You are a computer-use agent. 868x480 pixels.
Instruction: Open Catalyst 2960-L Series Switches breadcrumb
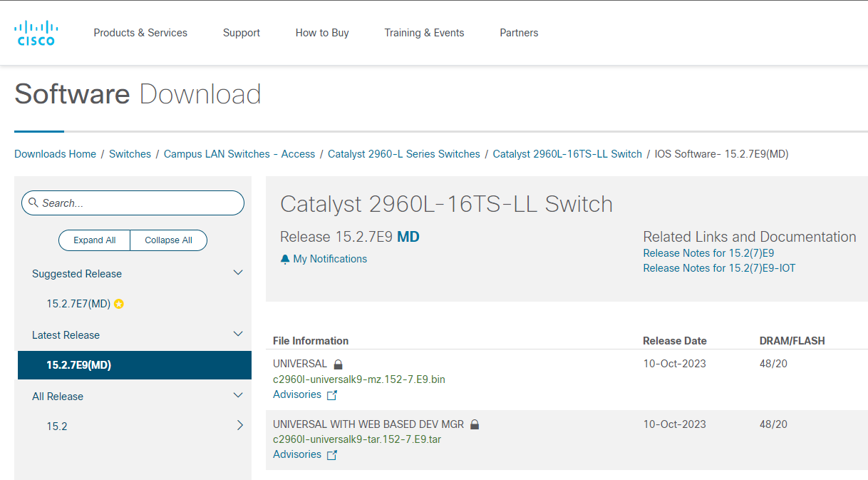pos(404,154)
